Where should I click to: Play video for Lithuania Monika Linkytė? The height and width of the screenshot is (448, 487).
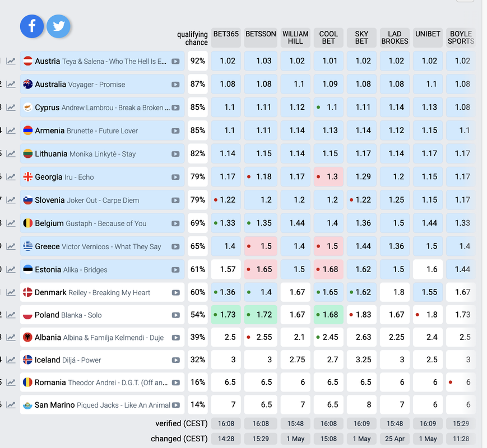click(x=175, y=154)
